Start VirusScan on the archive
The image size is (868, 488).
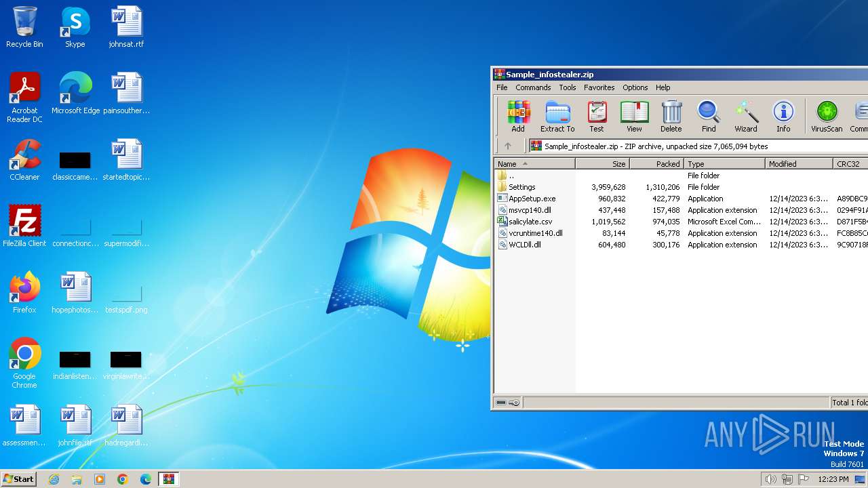coord(827,116)
